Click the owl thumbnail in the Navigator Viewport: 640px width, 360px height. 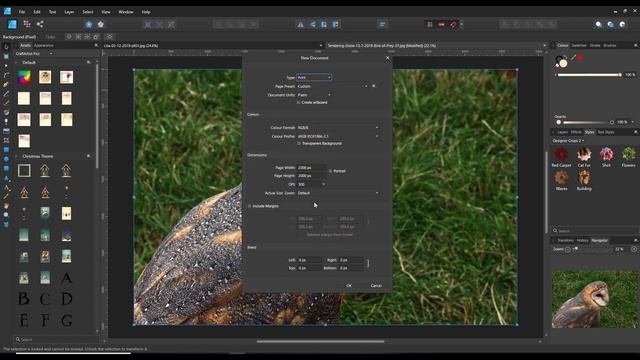(595, 299)
